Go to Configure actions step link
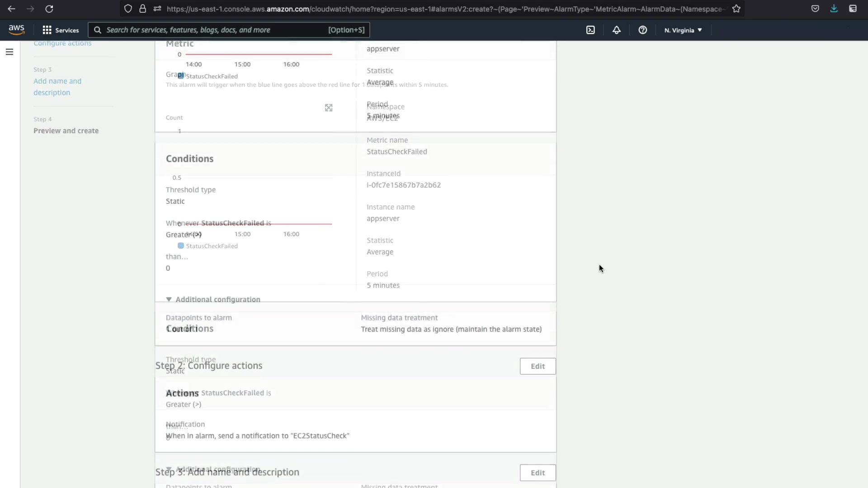 click(x=62, y=43)
